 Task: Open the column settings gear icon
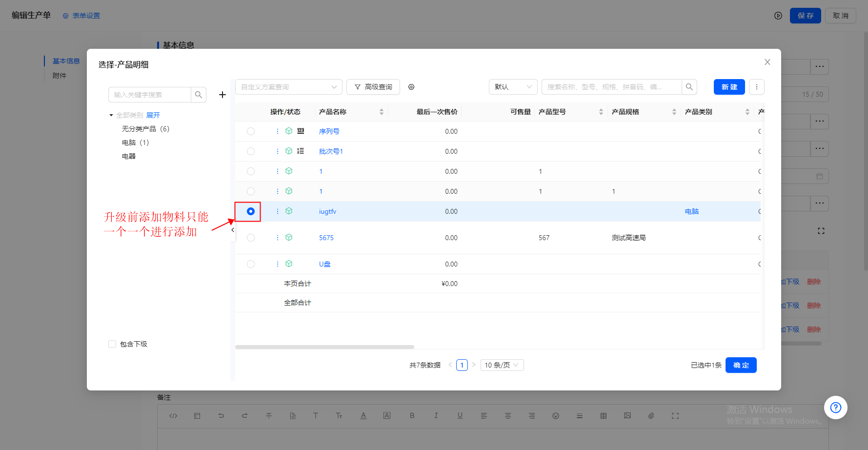[x=411, y=87]
